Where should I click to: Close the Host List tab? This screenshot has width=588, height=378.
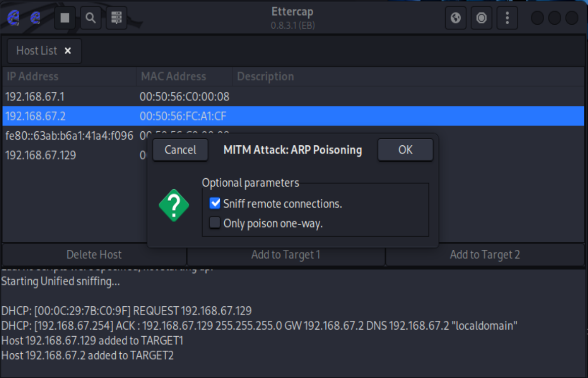click(x=68, y=51)
